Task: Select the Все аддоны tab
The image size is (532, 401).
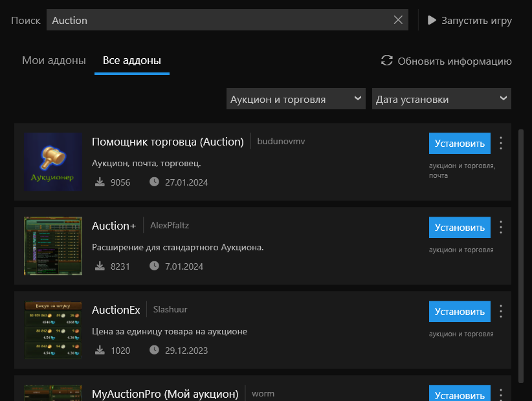Action: tap(131, 60)
